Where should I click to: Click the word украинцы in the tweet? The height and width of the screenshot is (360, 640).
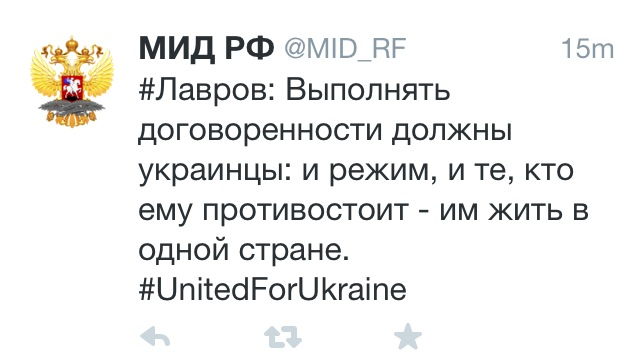215,173
